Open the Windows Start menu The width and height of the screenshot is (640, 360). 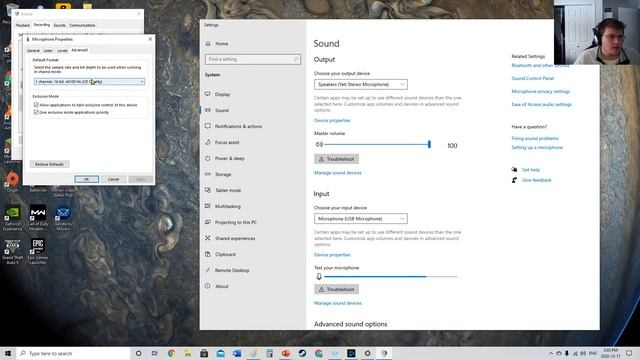(8, 353)
